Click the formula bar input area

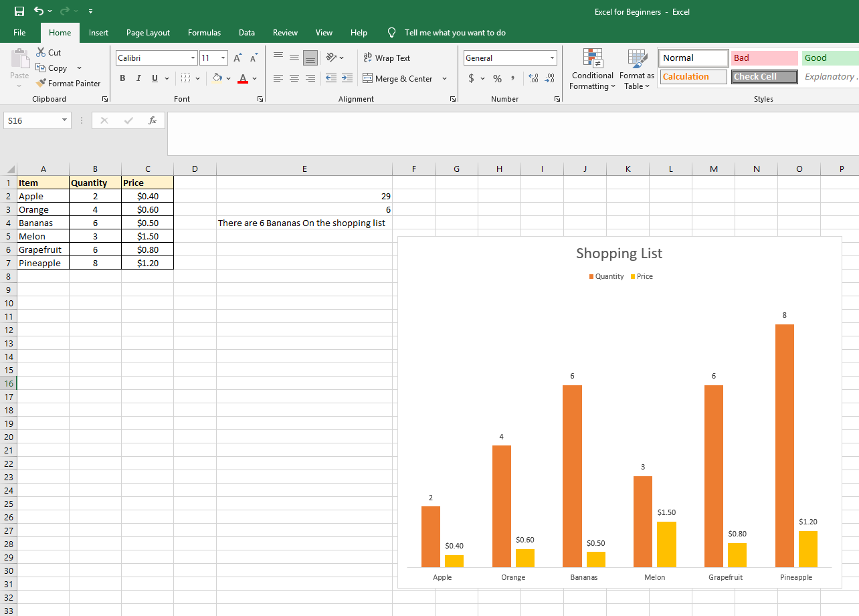(512, 133)
